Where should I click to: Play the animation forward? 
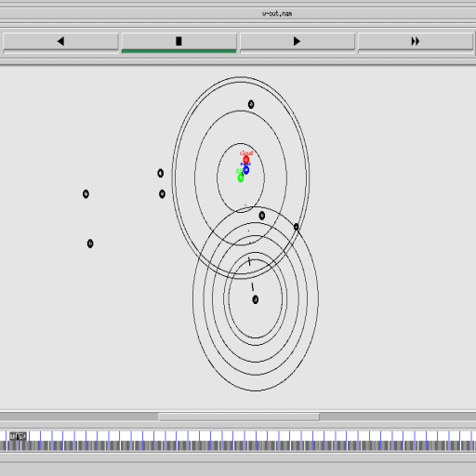297,42
